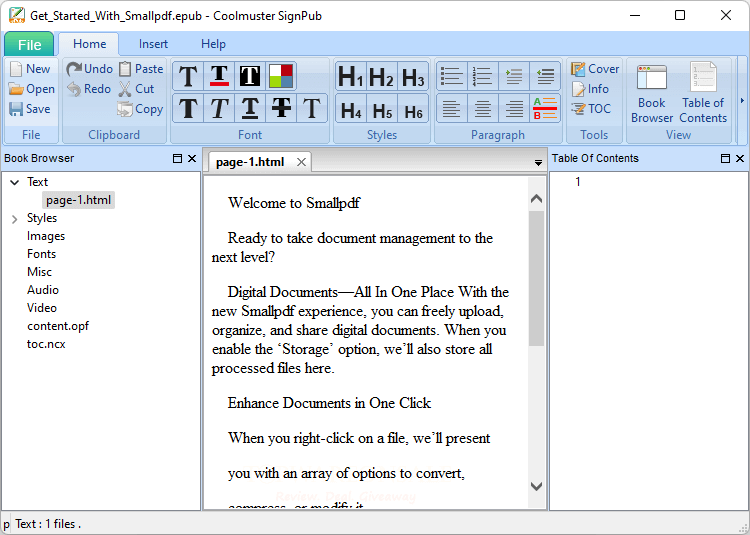This screenshot has width=750, height=535.
Task: Switch to the Home tab
Action: click(x=89, y=44)
